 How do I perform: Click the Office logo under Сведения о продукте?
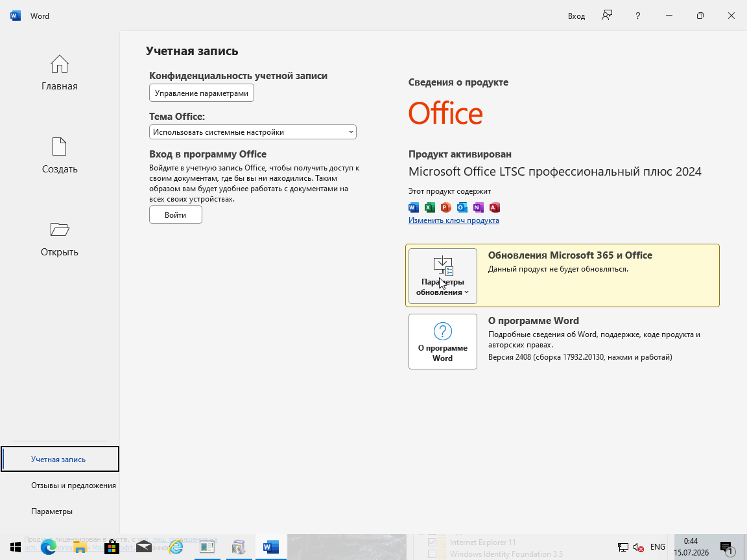coord(445,113)
